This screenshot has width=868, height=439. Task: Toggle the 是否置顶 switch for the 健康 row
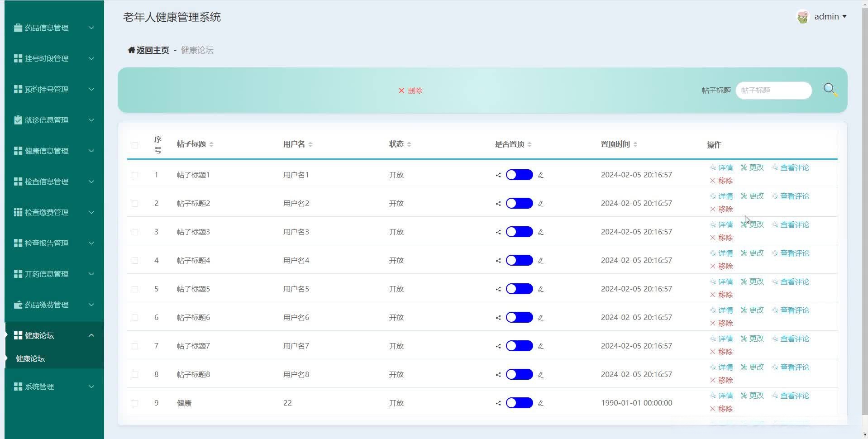pos(519,403)
